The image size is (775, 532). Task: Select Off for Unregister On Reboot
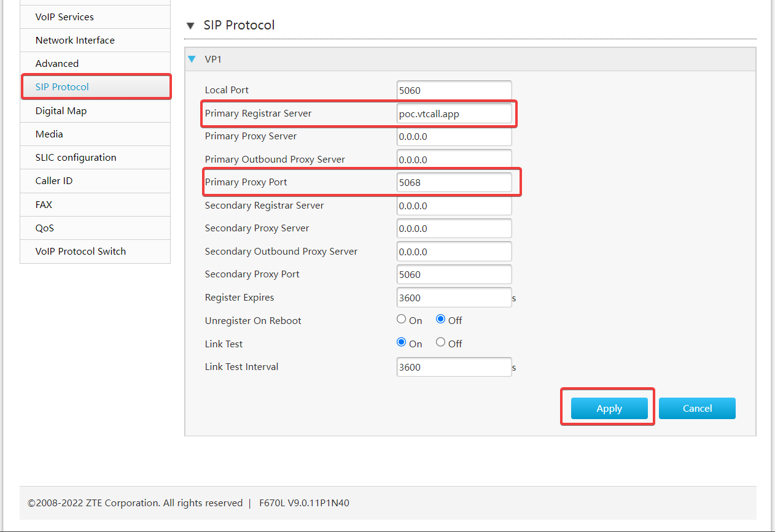440,319
